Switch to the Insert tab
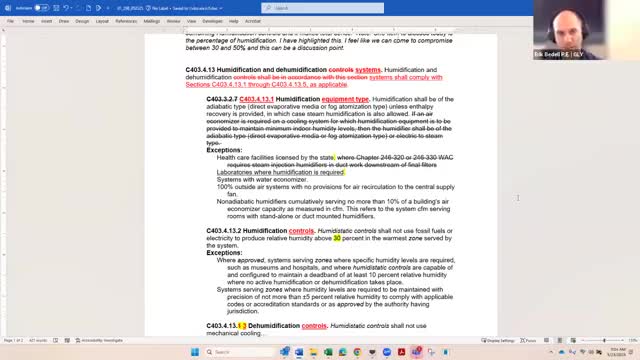The height and width of the screenshot is (360, 640). tap(47, 21)
